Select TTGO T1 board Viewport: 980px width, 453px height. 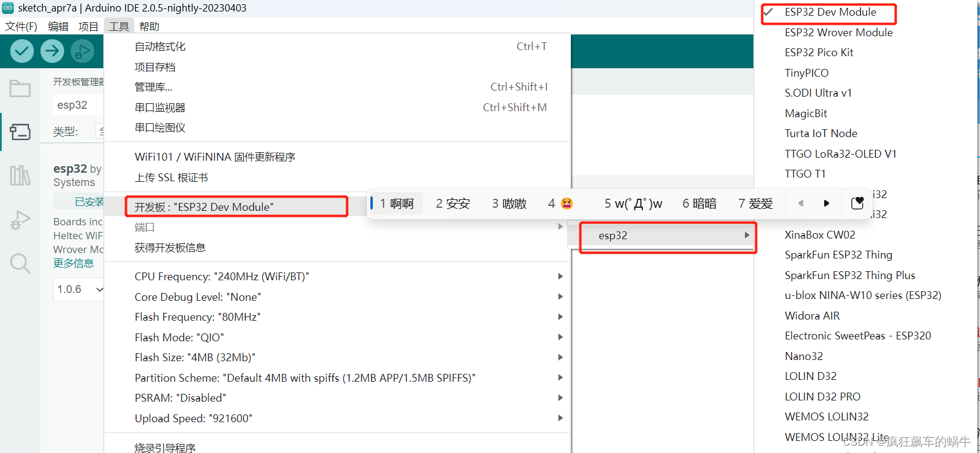805,174
